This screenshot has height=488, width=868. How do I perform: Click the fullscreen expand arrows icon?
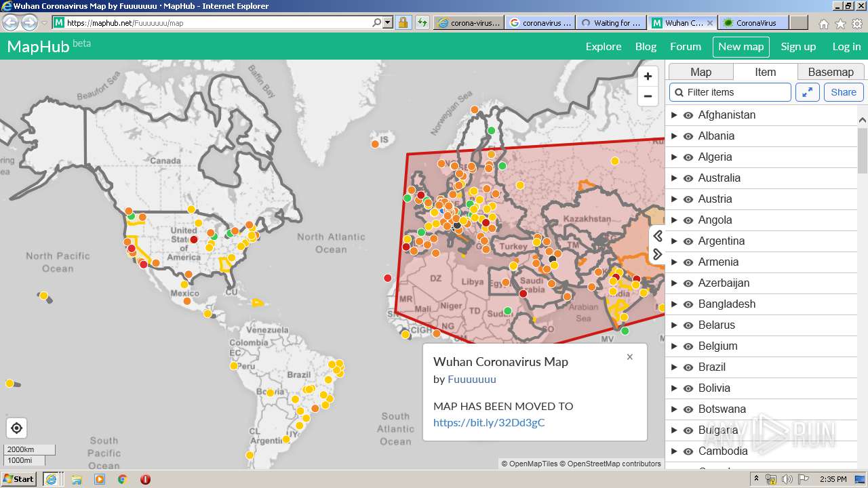[x=808, y=92]
